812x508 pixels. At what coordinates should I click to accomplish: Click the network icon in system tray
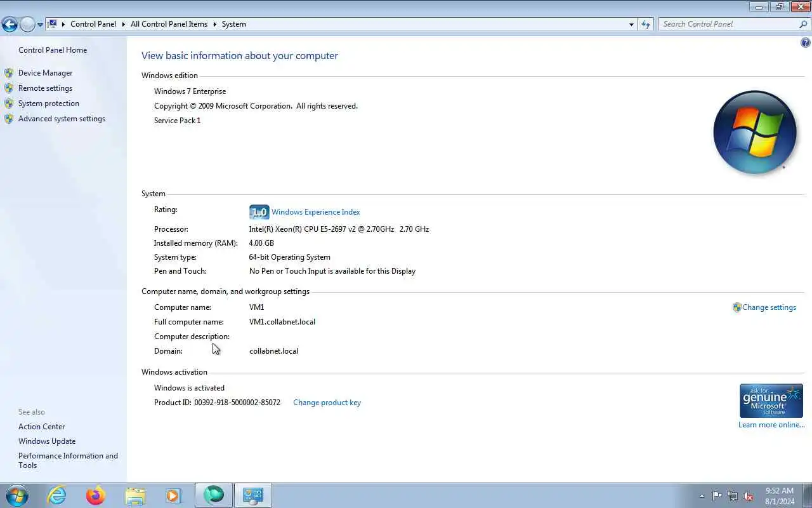click(x=733, y=496)
